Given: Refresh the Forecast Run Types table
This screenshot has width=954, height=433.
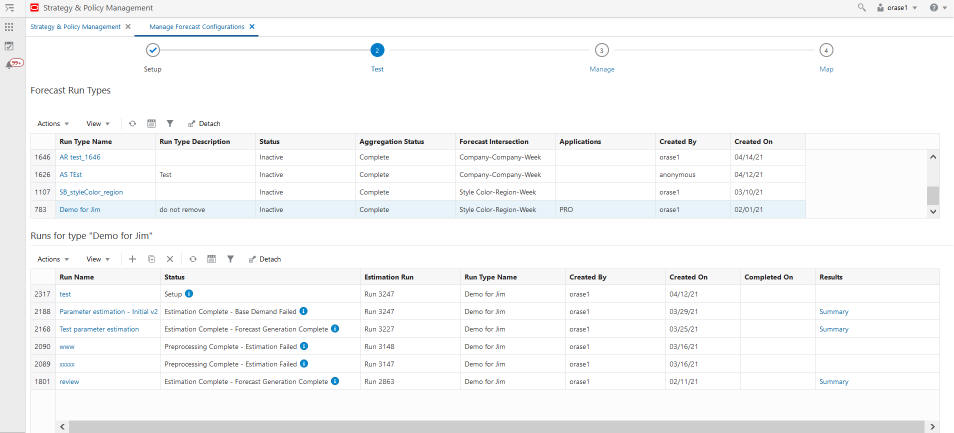Looking at the screenshot, I should point(132,124).
